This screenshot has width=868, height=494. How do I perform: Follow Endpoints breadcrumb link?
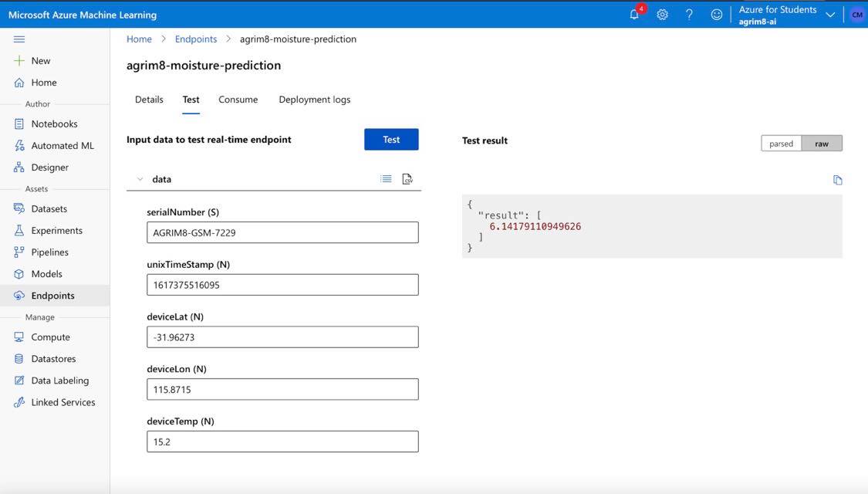[196, 39]
